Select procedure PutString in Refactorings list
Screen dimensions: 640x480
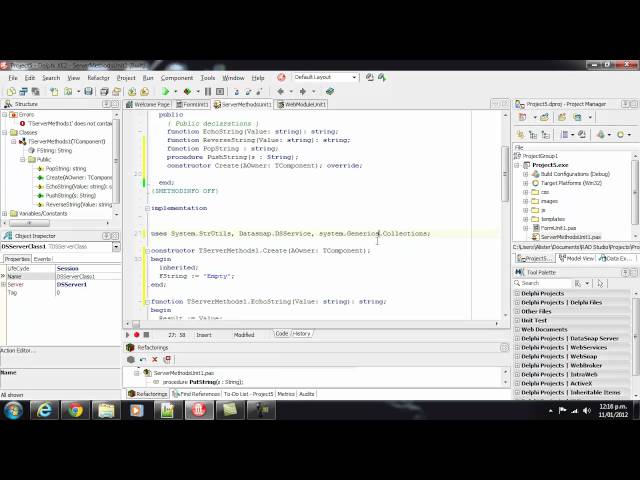[x=202, y=382]
